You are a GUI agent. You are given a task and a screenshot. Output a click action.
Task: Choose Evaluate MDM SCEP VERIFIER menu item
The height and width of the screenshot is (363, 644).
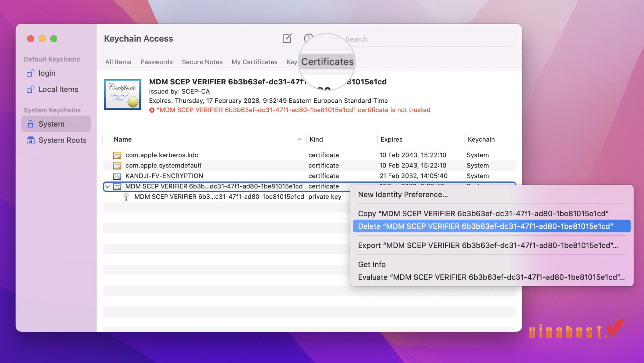point(491,277)
